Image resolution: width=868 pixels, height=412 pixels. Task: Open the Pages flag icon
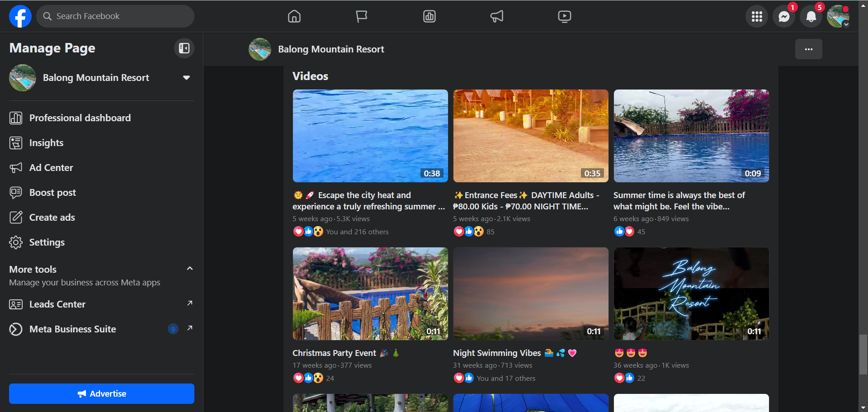pos(362,16)
